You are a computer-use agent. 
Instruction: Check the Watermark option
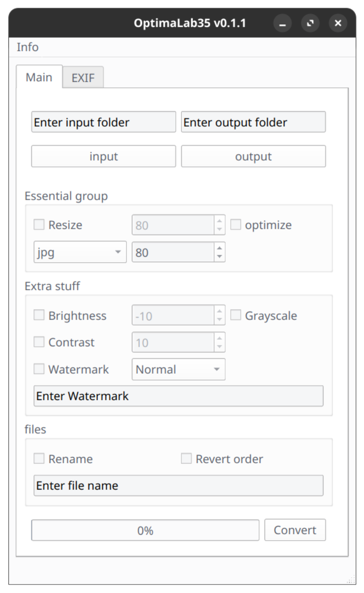[x=39, y=369]
